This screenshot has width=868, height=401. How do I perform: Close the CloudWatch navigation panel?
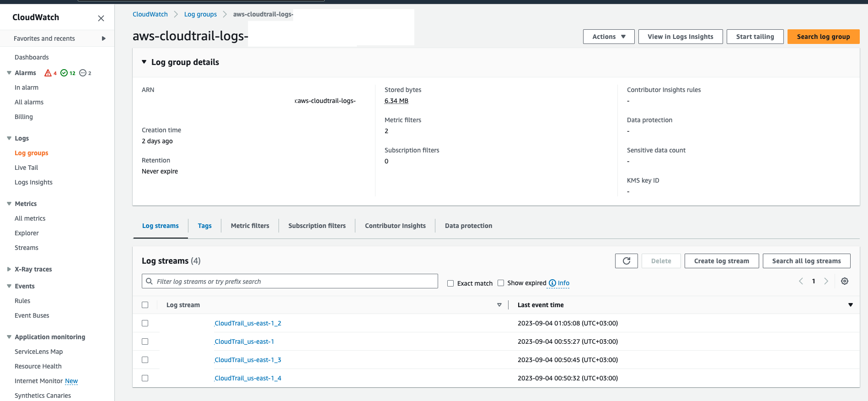tap(101, 18)
